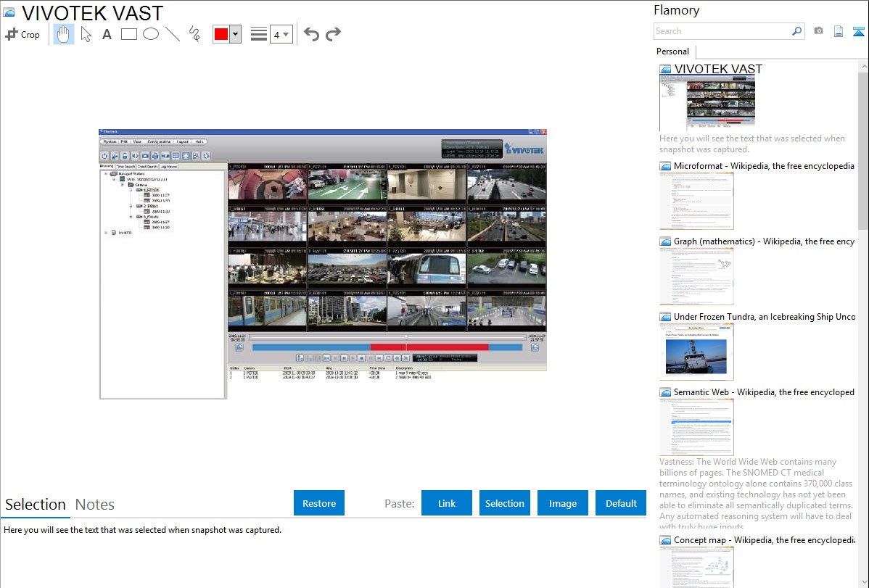The width and height of the screenshot is (869, 588).
Task: Click the Semantic Web title
Action: (x=764, y=392)
